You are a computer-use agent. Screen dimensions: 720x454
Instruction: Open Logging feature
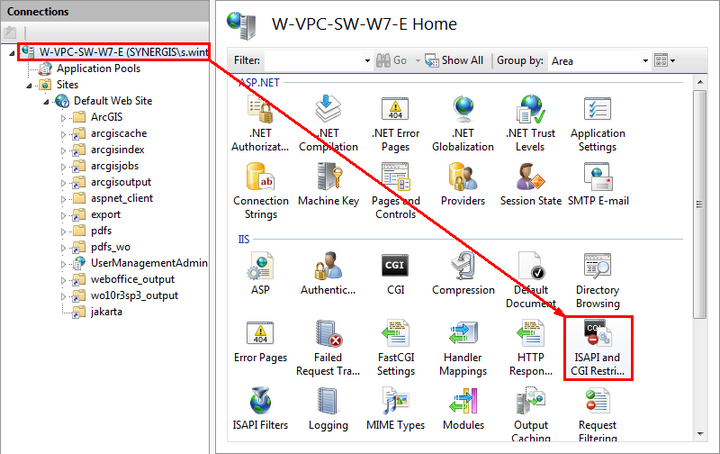(x=328, y=409)
